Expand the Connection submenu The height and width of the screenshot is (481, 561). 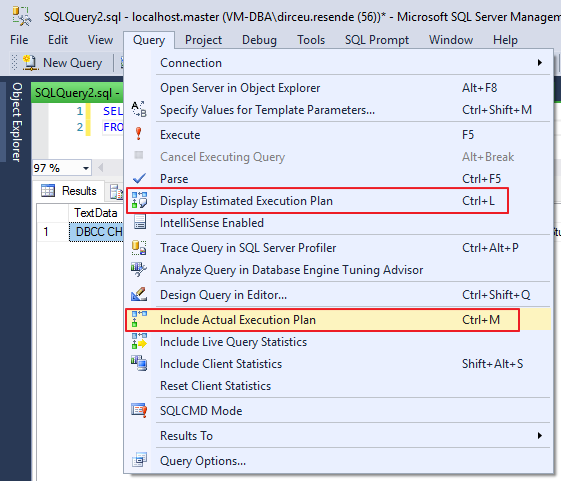pos(337,63)
